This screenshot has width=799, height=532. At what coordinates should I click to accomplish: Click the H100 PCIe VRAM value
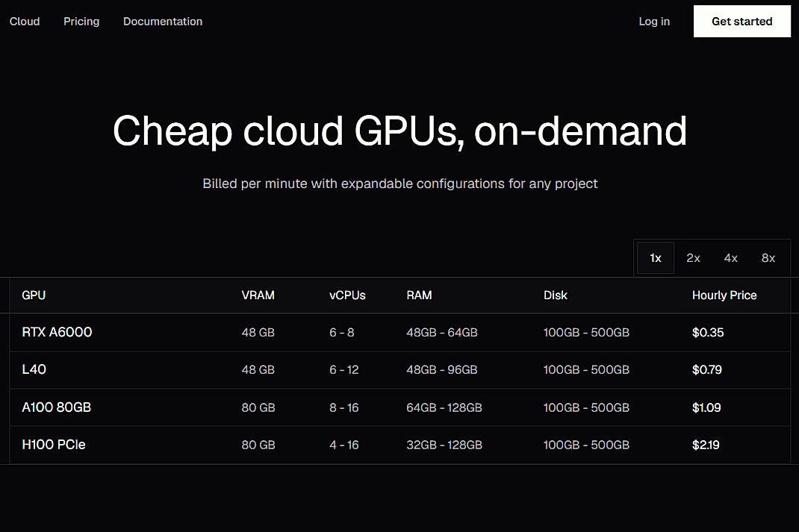(x=258, y=445)
